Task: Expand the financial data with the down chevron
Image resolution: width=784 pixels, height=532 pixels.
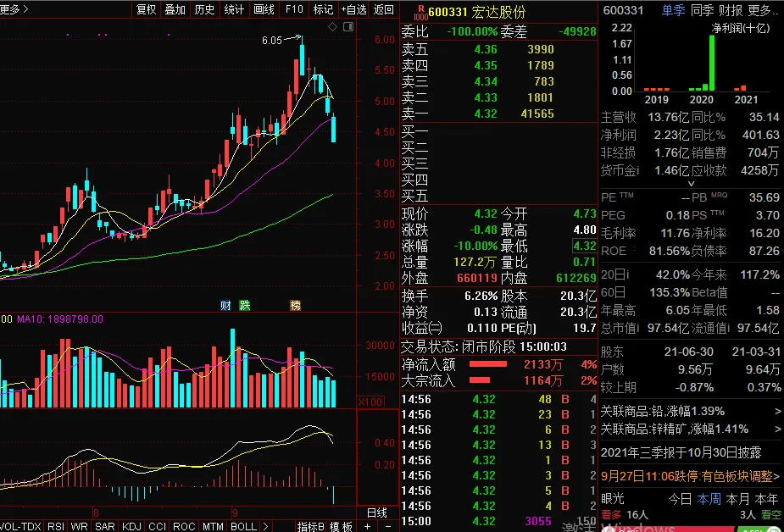Action: click(691, 183)
